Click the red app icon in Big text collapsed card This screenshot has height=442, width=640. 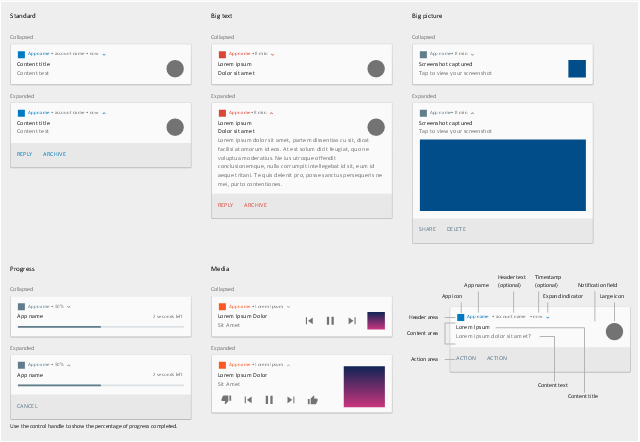[x=222, y=54]
